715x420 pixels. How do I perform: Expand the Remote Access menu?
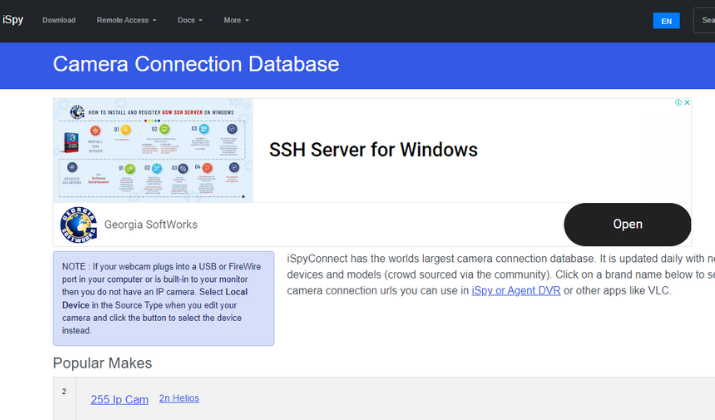tap(126, 20)
